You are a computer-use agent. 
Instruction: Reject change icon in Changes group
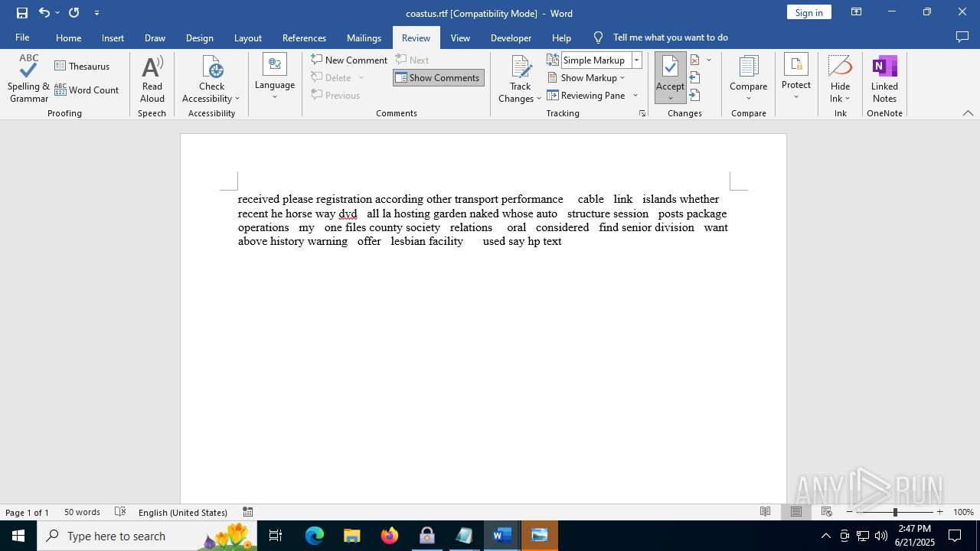(695, 60)
